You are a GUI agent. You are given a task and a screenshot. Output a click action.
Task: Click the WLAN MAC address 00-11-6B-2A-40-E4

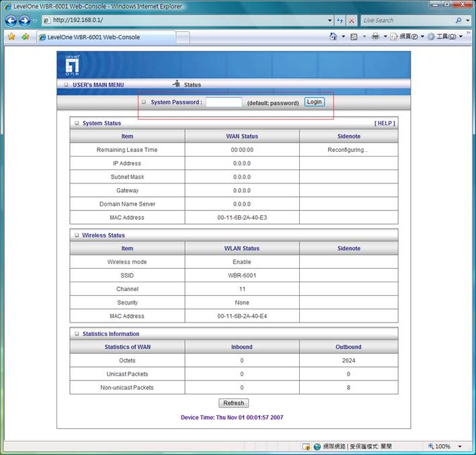[x=242, y=317]
